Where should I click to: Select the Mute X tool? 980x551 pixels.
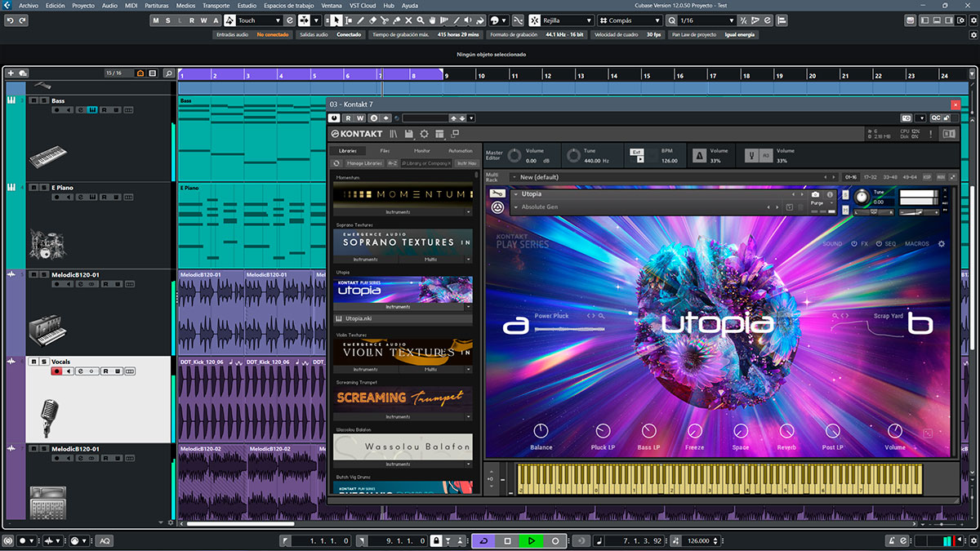[x=408, y=20]
